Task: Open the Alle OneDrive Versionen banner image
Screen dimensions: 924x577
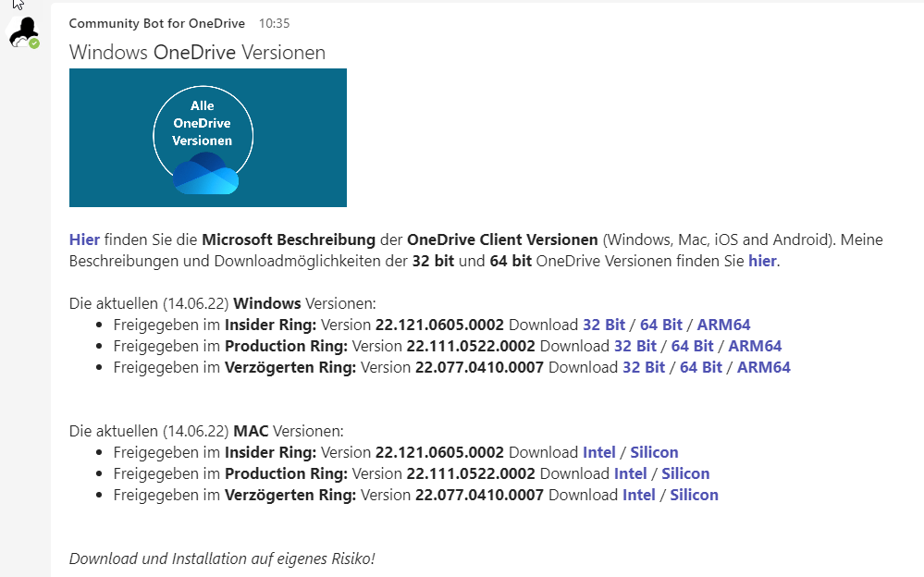Action: click(x=207, y=138)
